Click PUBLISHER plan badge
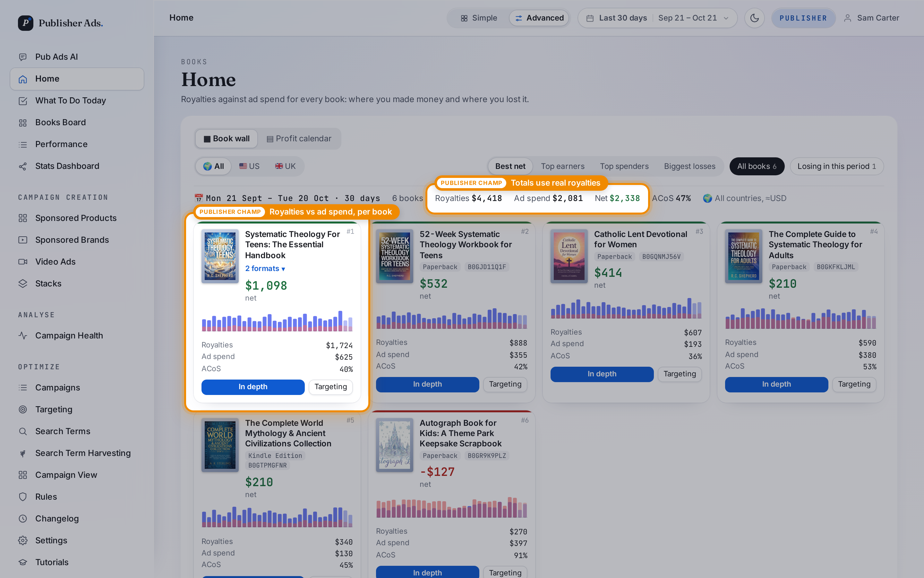 coord(803,18)
